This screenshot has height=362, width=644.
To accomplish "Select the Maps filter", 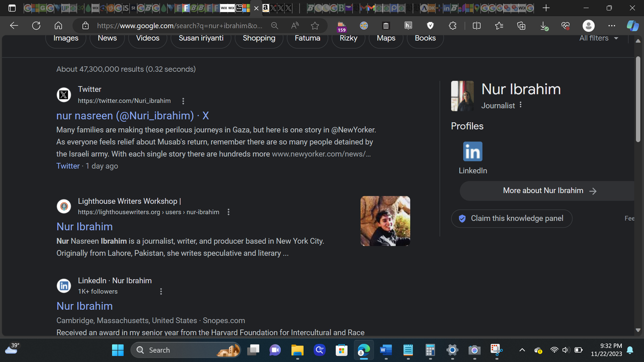I will coord(386,38).
